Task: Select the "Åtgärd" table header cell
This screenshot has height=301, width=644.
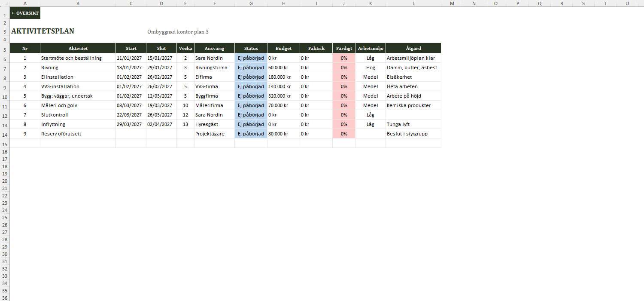Action: [413, 49]
